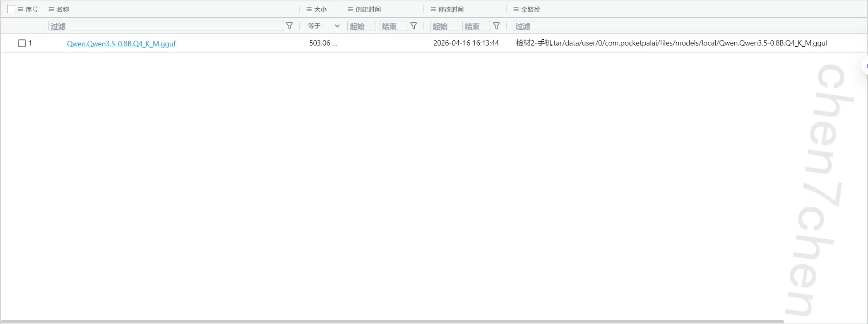
Task: Click the funnel icon beside the 名称 filter
Action: point(290,26)
